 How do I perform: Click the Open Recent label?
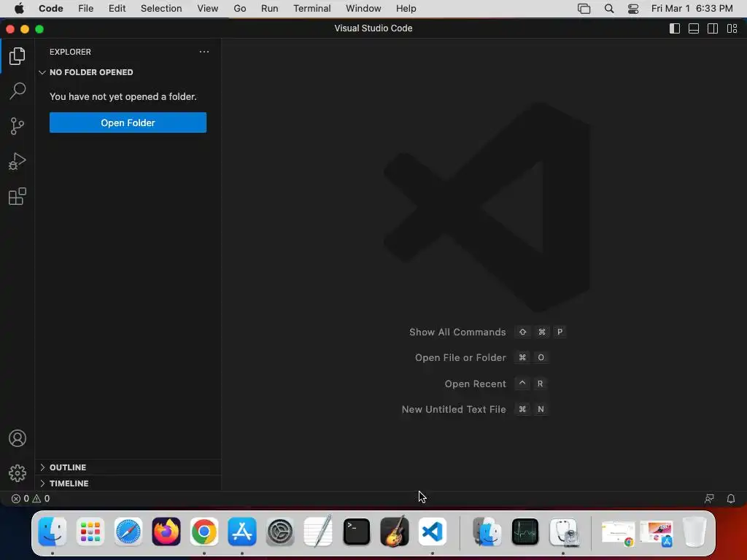coord(475,384)
